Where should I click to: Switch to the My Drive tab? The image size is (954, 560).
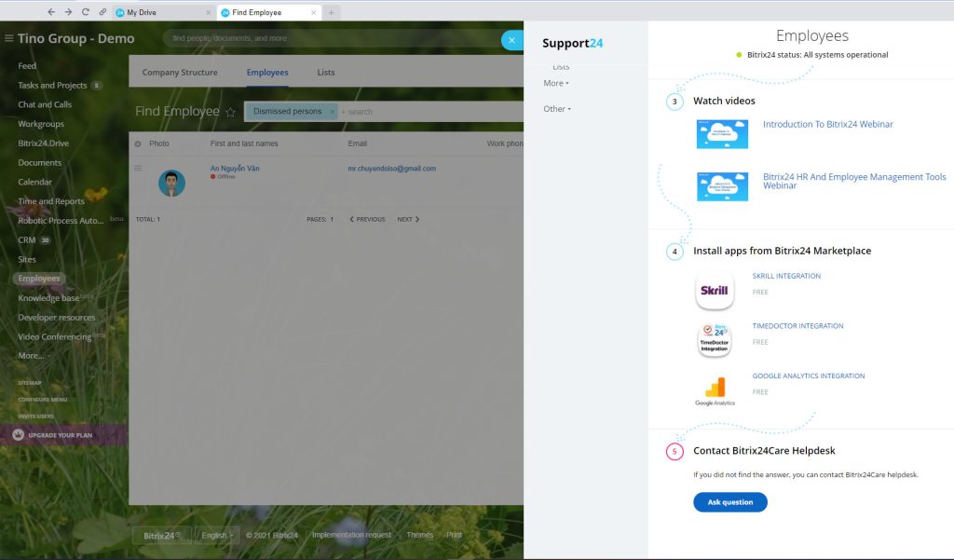click(x=162, y=12)
